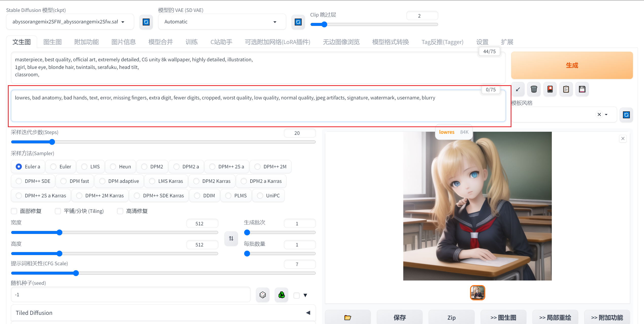
Task: Click the arrow icon to read generation parameters
Action: click(518, 89)
